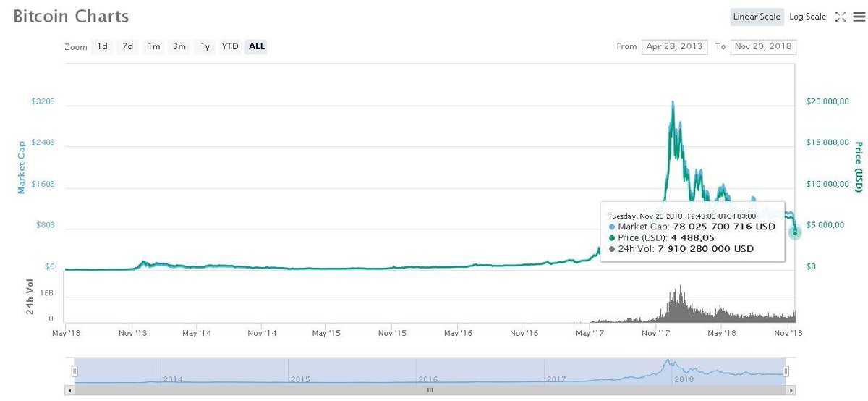Set zoom range to 1m

point(153,46)
